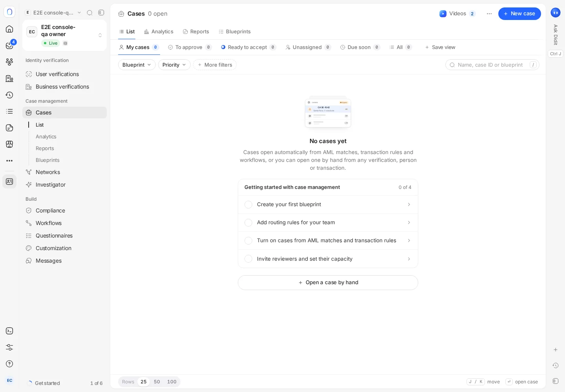The image size is (565, 392).
Task: Open the Home icon in the icon rail
Action: [9, 29]
